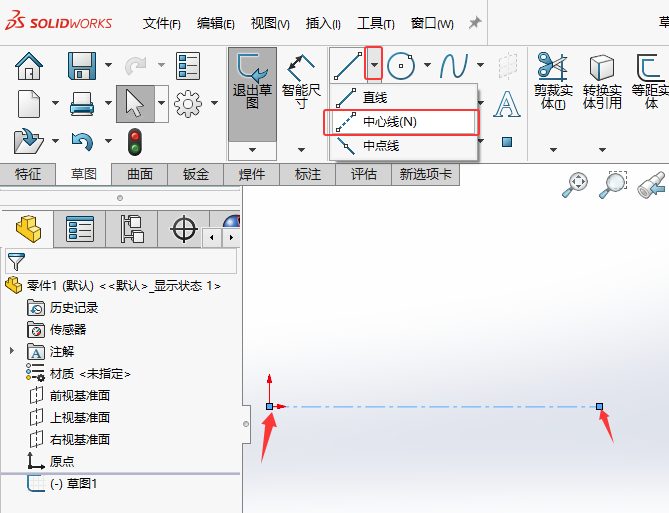Open FeatureManager design tree tab

pyautogui.click(x=27, y=229)
